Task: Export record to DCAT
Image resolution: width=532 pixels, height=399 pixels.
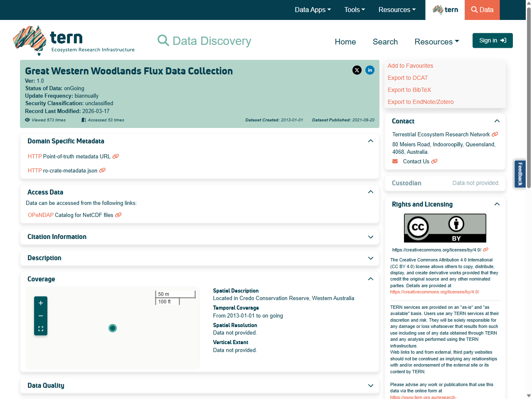Action: click(408, 78)
